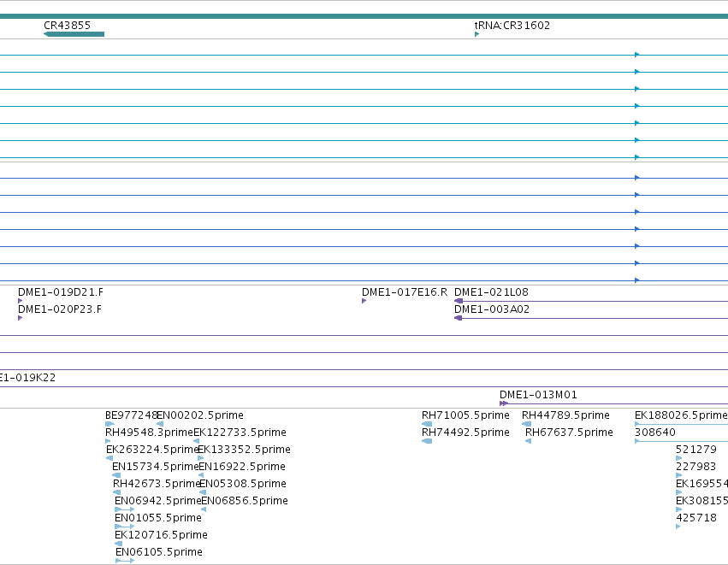Click the RH74492.5prime EST label
Screen dimensions: 728x565
tap(465, 432)
